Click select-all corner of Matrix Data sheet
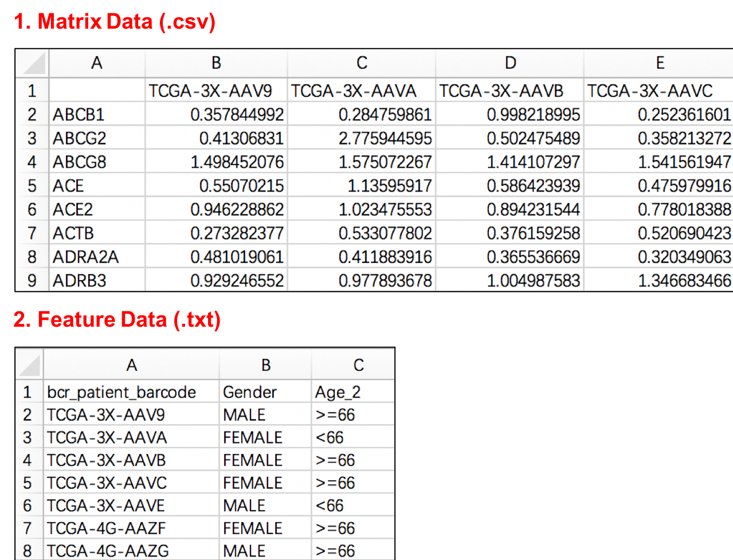Viewport: 733px width, 560px height. [x=32, y=63]
